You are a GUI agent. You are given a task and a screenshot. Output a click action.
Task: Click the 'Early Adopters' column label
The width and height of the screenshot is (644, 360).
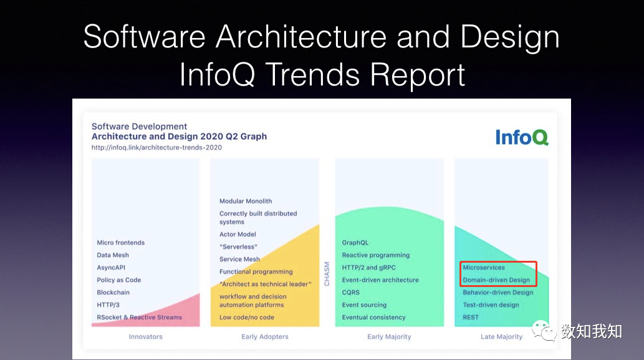[265, 336]
